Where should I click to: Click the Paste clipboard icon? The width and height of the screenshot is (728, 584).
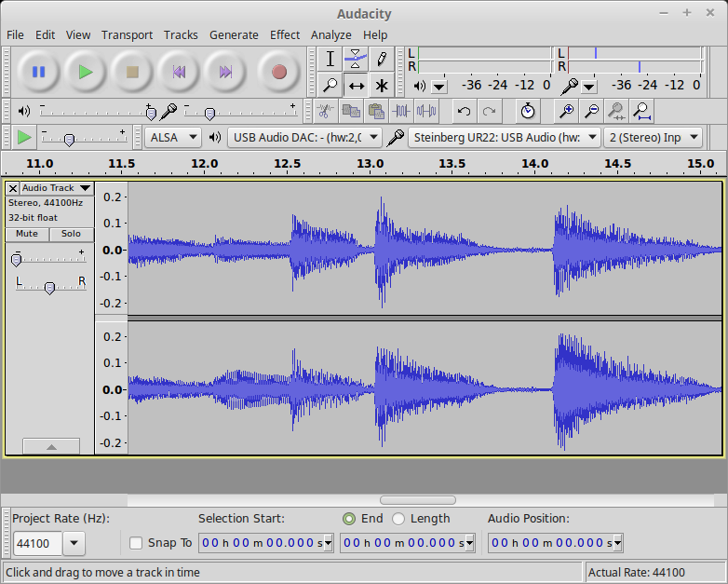click(376, 111)
